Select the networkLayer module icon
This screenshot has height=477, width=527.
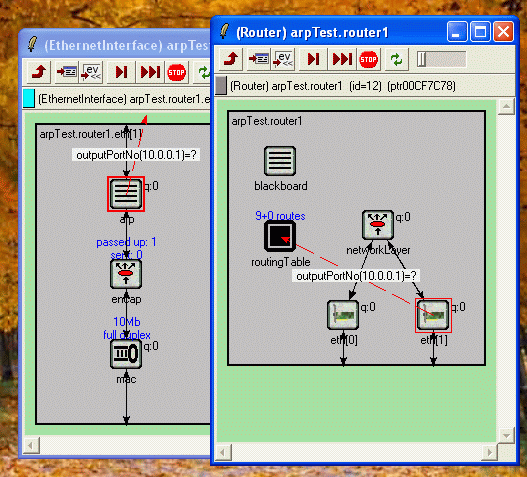pyautogui.click(x=378, y=225)
